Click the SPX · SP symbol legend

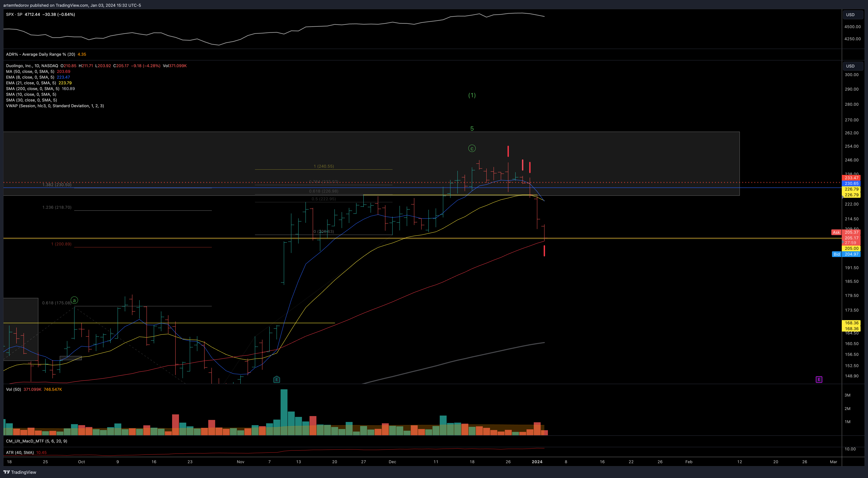tap(14, 14)
